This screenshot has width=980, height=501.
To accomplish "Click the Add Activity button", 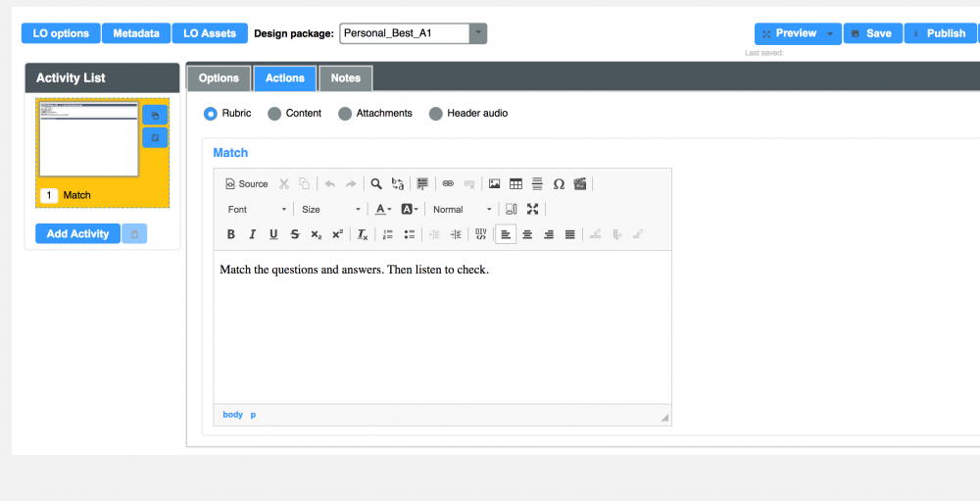I will pyautogui.click(x=77, y=234).
